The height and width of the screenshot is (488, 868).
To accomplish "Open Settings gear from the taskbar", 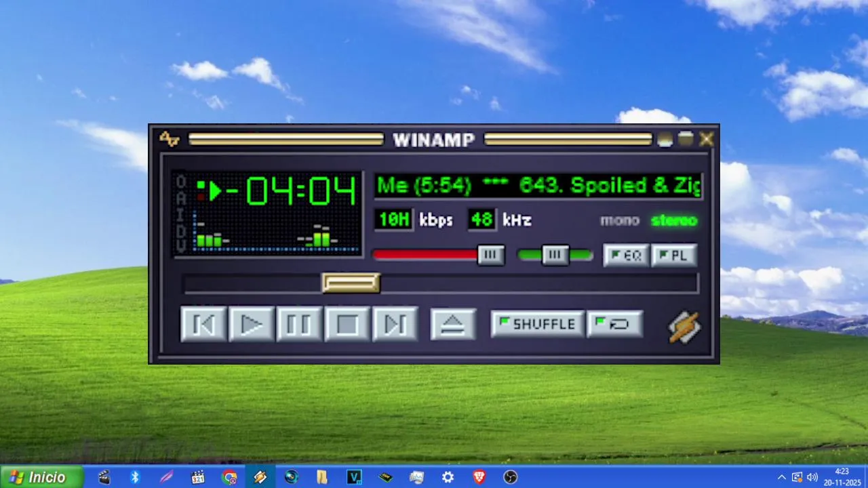I will pyautogui.click(x=448, y=477).
